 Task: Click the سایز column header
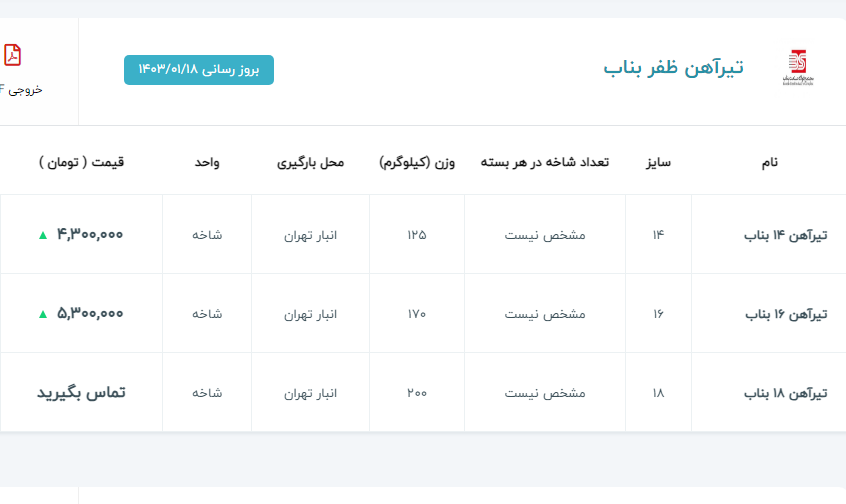pyautogui.click(x=658, y=162)
